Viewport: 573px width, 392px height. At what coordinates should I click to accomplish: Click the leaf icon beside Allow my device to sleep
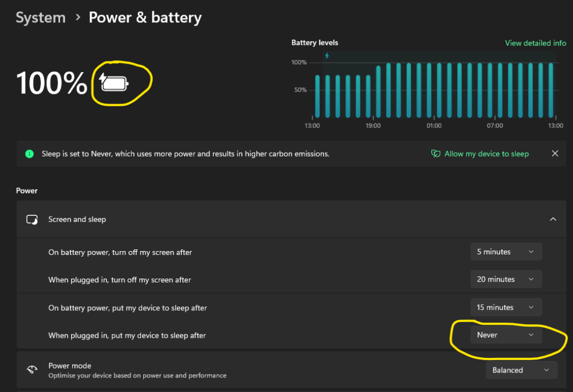435,154
